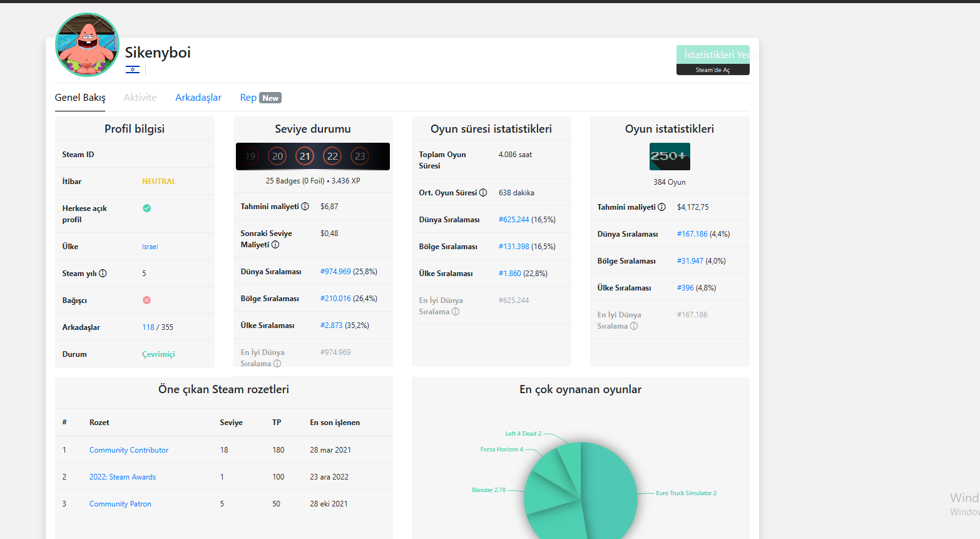Click info icon beside Sonraki Seviye Maliyeti

275,245
